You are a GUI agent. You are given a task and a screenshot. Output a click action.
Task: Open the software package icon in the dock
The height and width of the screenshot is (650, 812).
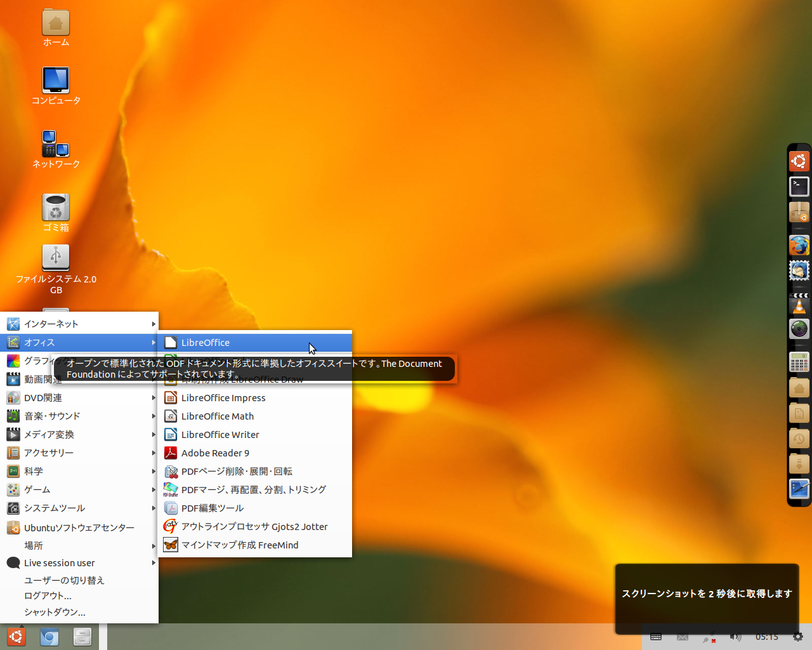pyautogui.click(x=799, y=212)
